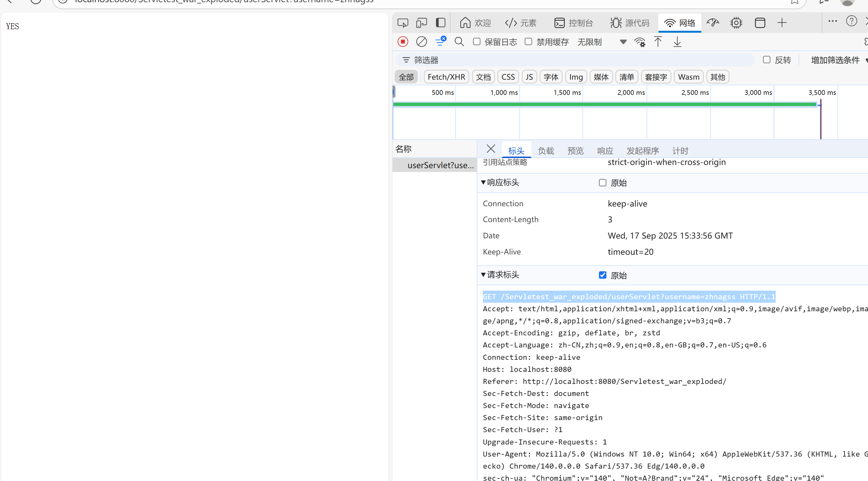The image size is (868, 481).
Task: Click the green request bar in timeline
Action: point(605,104)
